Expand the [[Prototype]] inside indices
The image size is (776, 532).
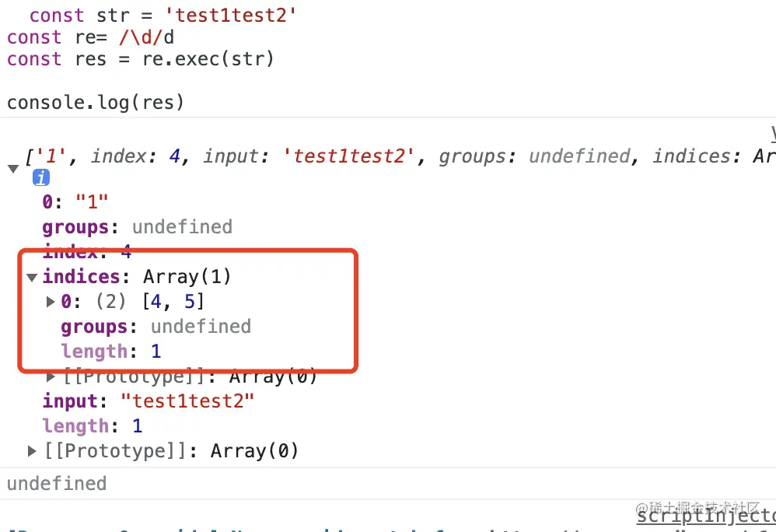51,377
